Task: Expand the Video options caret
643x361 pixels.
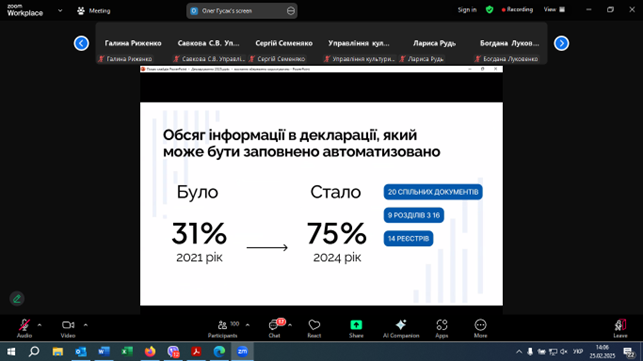Action: (85, 325)
